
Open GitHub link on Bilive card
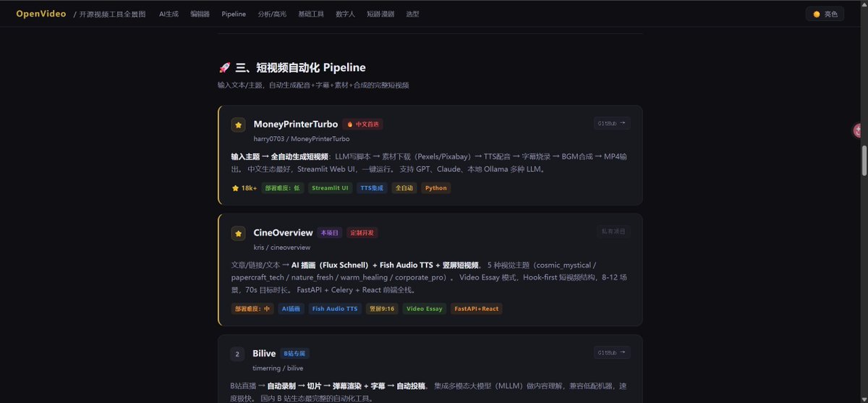[x=612, y=352]
